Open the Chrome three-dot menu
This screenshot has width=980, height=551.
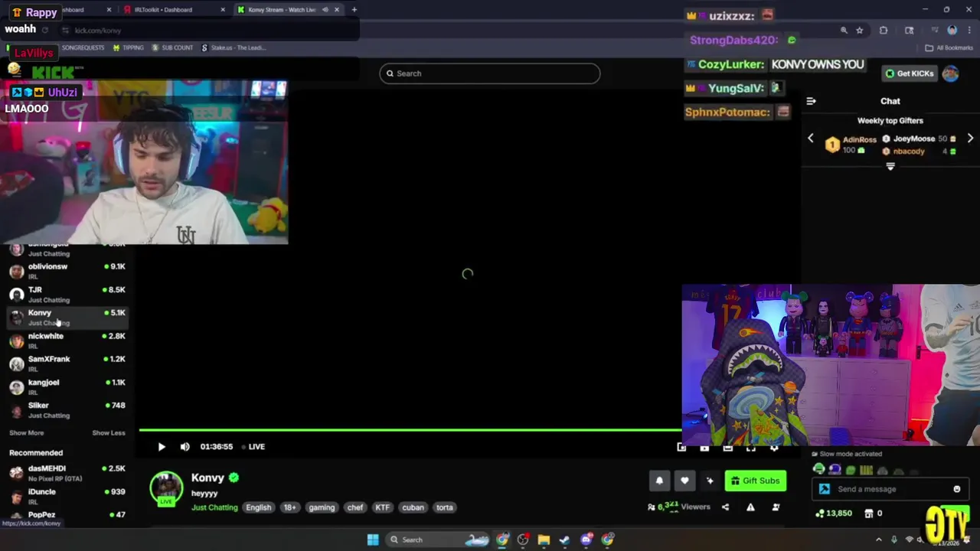[x=969, y=31]
